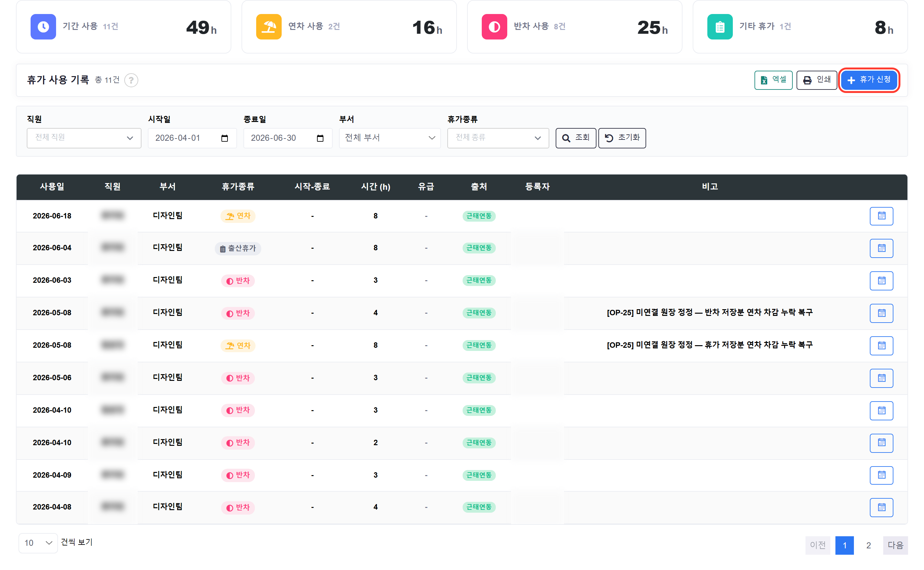Click the 출산휴가 badge in 2026-06-04 row

coord(238,248)
